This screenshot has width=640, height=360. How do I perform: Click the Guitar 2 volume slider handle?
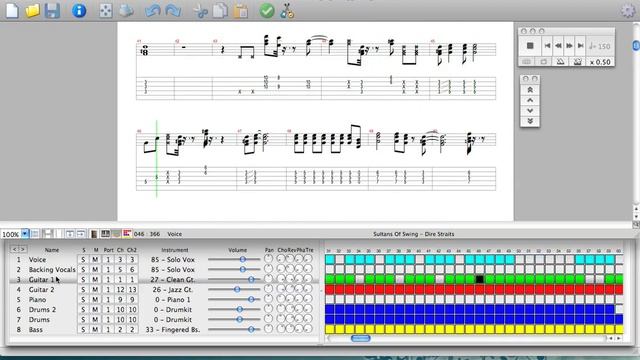(x=237, y=289)
